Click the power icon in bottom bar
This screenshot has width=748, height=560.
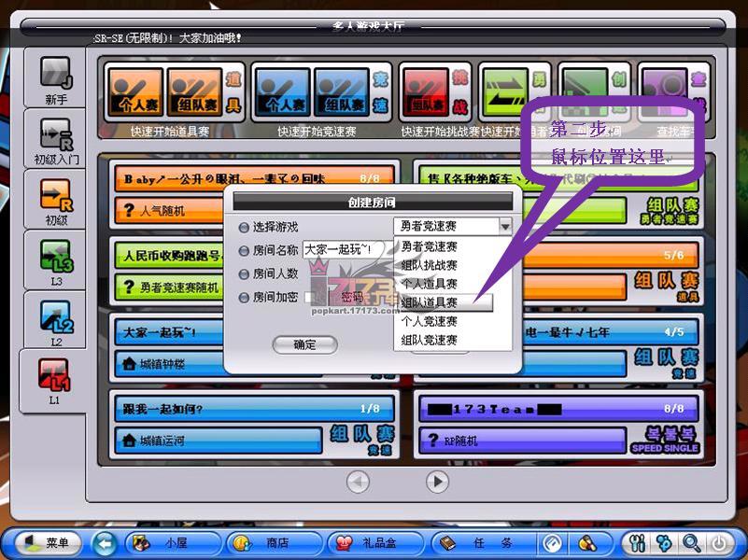coord(719,543)
